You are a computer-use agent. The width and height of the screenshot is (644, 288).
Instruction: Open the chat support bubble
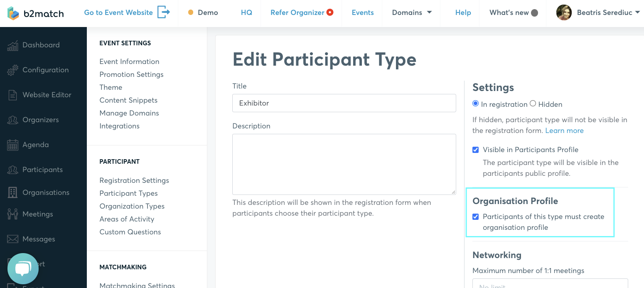pyautogui.click(x=23, y=268)
